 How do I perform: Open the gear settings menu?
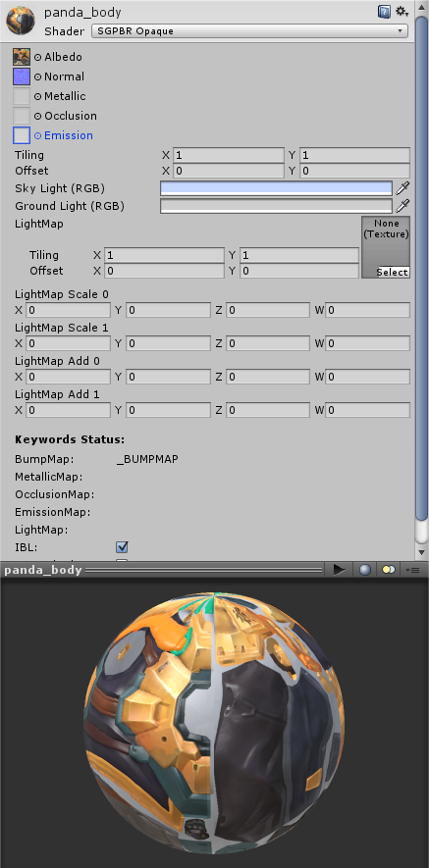pos(402,12)
